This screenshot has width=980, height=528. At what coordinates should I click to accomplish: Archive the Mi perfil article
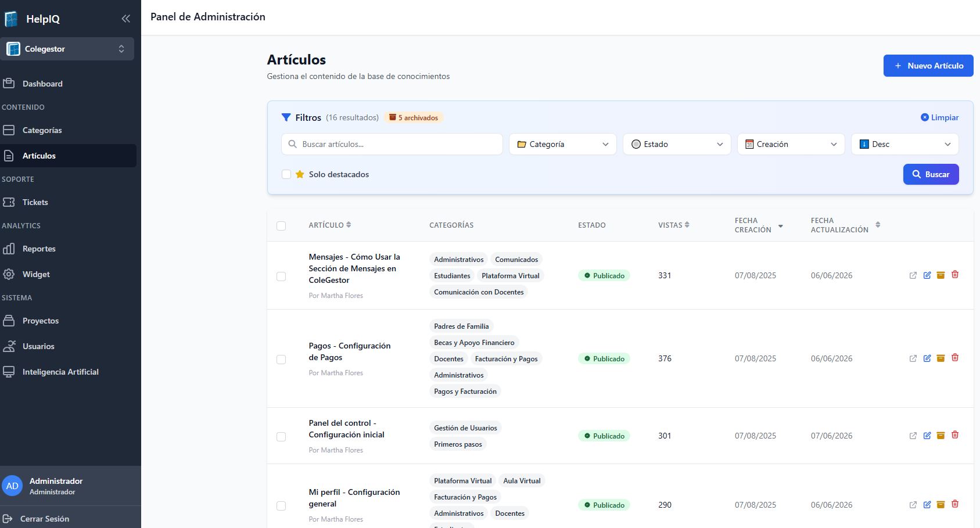coord(940,505)
